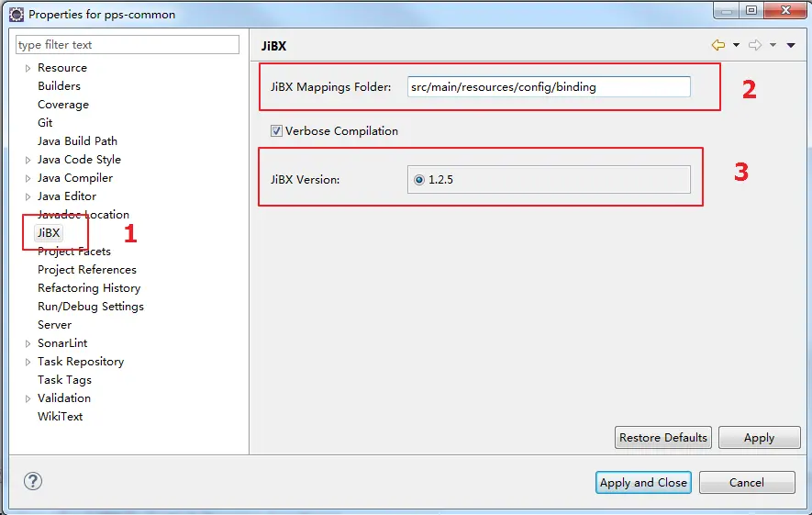Open the Git properties page
Image resolution: width=812 pixels, height=515 pixels.
[x=45, y=123]
